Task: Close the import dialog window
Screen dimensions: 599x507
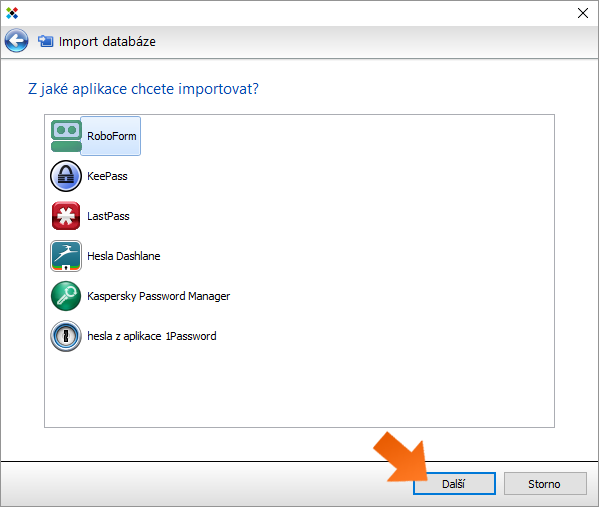Action: (583, 13)
